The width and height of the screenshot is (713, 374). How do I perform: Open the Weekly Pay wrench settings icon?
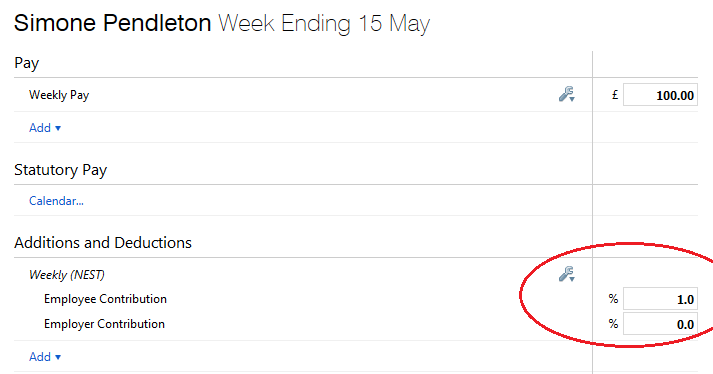(x=567, y=94)
